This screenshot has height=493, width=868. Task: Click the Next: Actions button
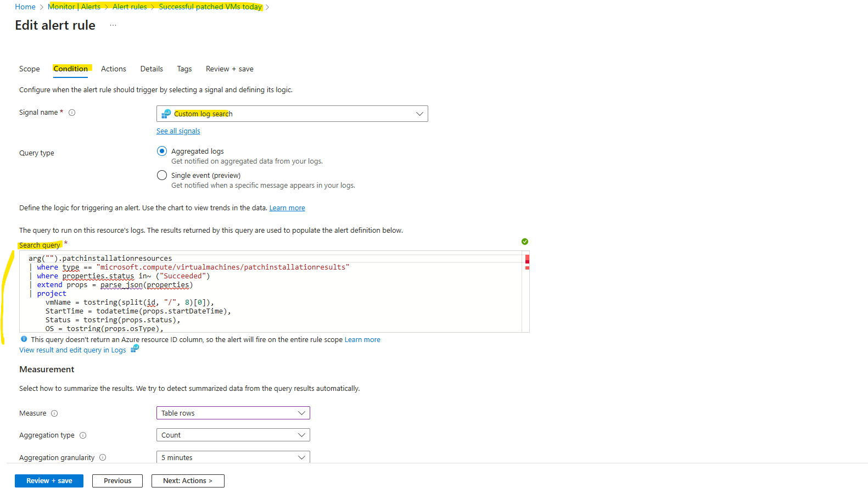point(188,480)
